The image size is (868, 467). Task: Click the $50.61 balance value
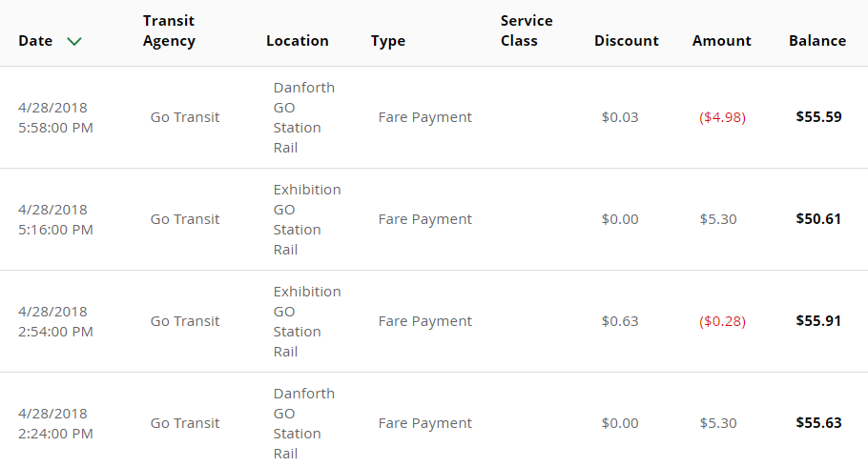pos(818,219)
